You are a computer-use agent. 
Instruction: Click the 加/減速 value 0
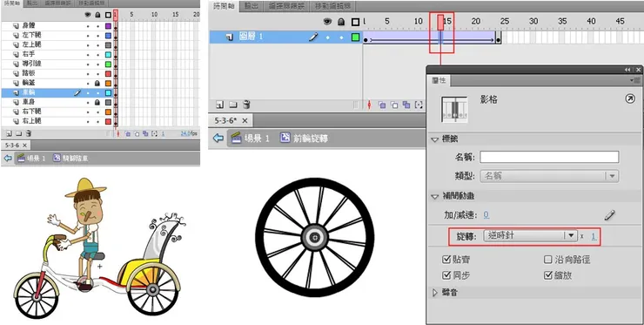486,214
